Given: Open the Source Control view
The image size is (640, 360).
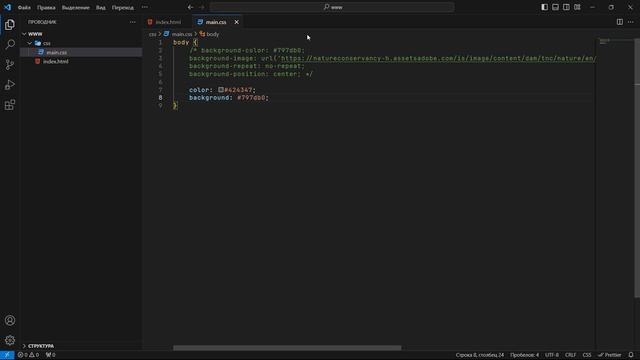Looking at the screenshot, I should (10, 64).
